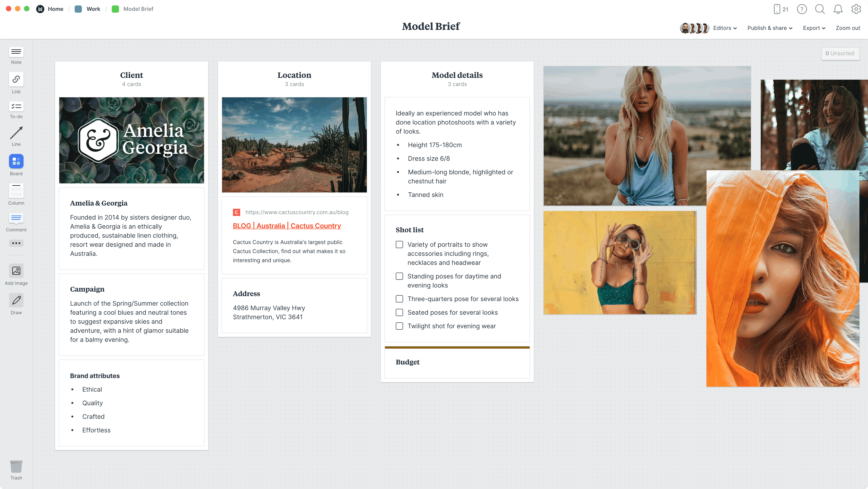Open the notifications bell
Image resolution: width=868 pixels, height=489 pixels.
pyautogui.click(x=838, y=9)
